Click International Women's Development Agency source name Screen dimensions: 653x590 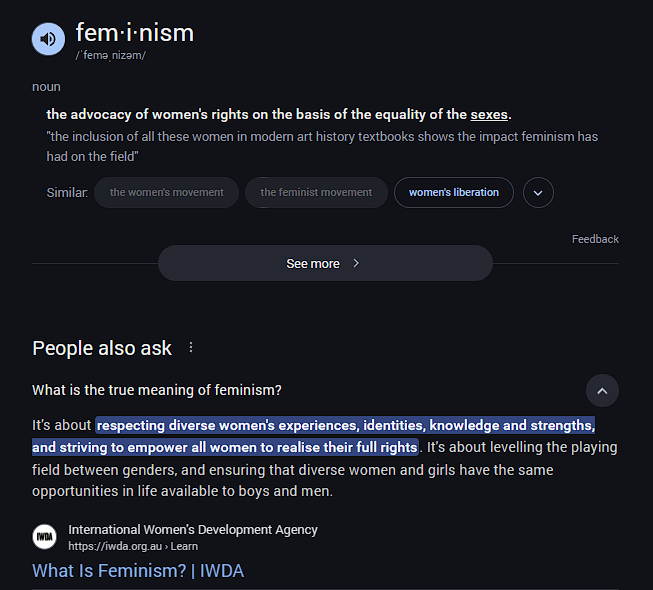pos(193,530)
